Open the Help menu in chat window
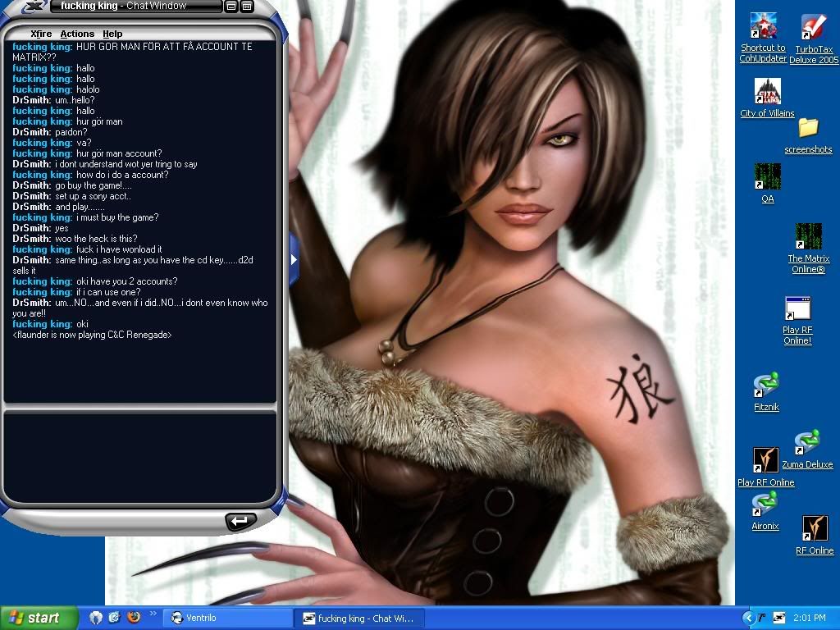 pos(112,34)
